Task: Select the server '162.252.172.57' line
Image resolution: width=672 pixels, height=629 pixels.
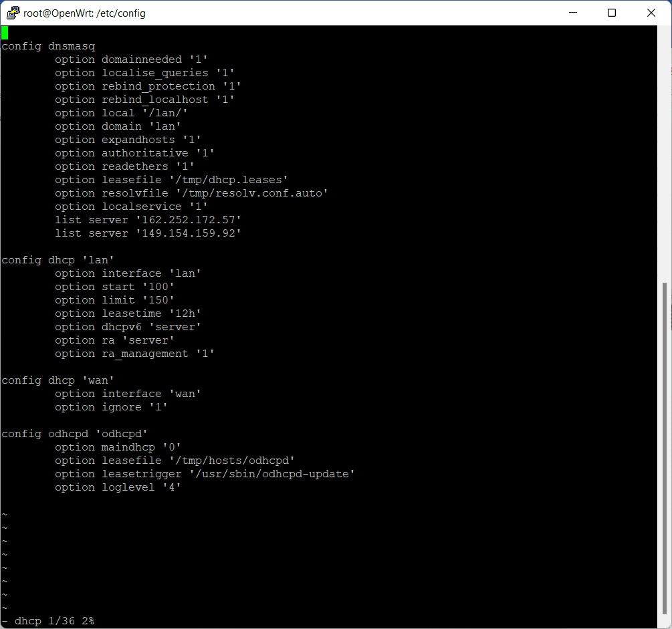Action: 148,220
